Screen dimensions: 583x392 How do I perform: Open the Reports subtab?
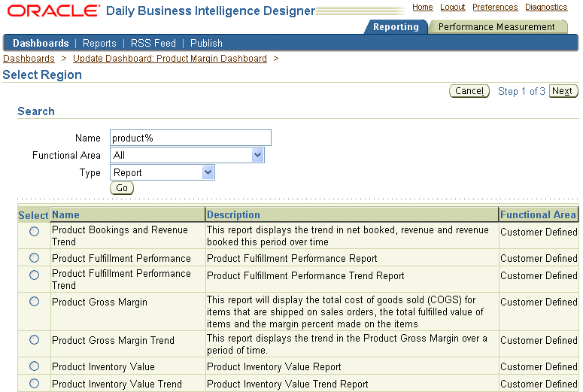pos(99,43)
